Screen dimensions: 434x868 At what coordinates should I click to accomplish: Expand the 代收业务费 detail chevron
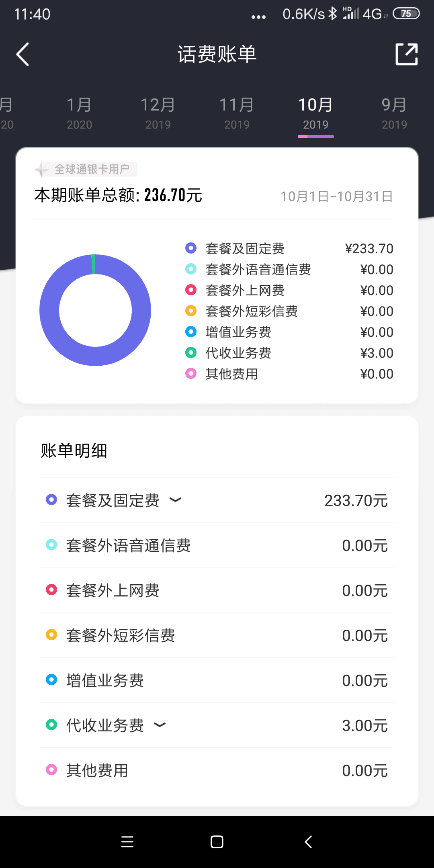(160, 725)
